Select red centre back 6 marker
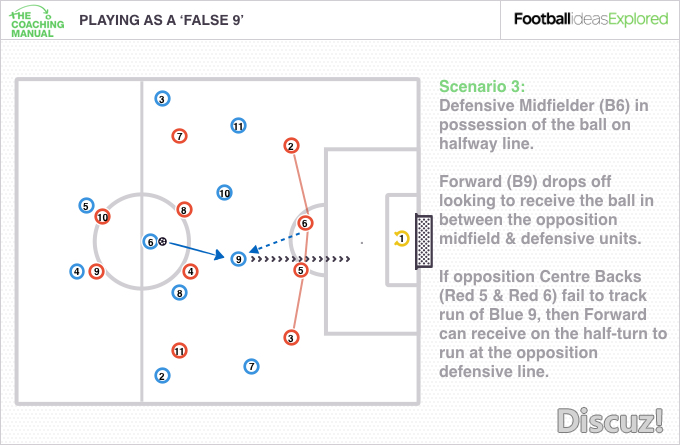The height and width of the screenshot is (445, 680). [x=305, y=223]
